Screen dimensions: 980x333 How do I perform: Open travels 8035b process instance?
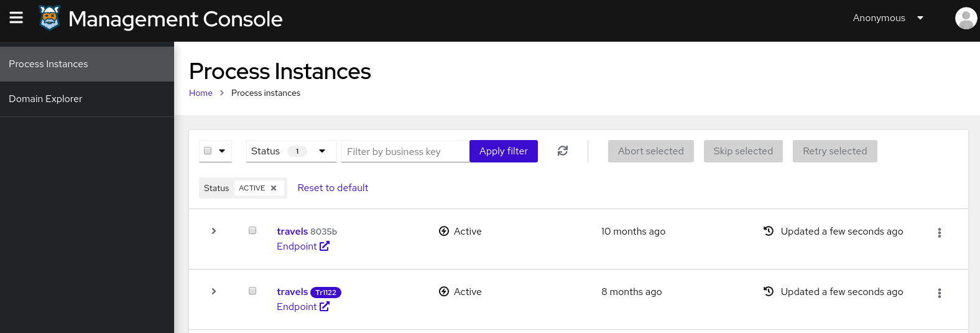point(292,232)
